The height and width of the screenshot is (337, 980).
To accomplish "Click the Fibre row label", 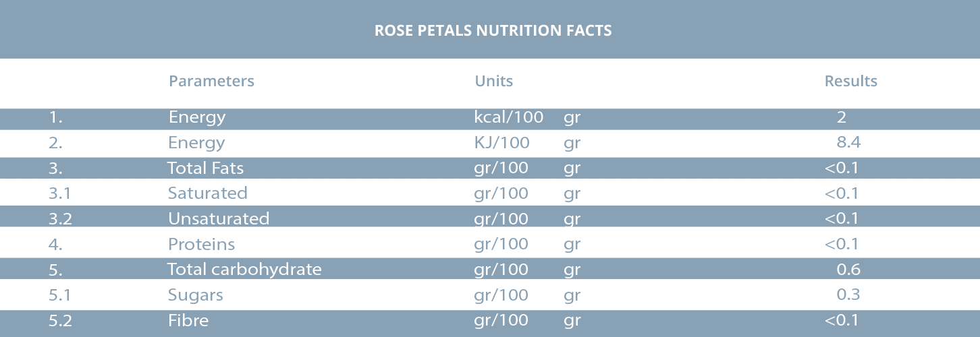I will coord(188,321).
